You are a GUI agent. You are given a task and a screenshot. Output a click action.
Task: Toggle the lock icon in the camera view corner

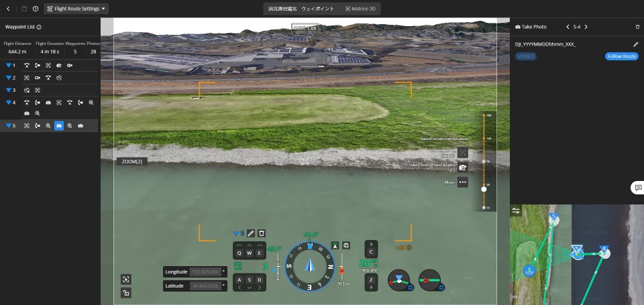(126, 293)
